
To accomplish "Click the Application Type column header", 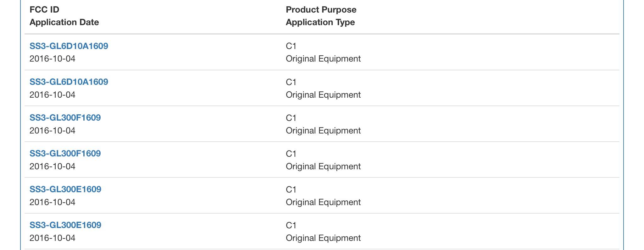I will (x=320, y=22).
